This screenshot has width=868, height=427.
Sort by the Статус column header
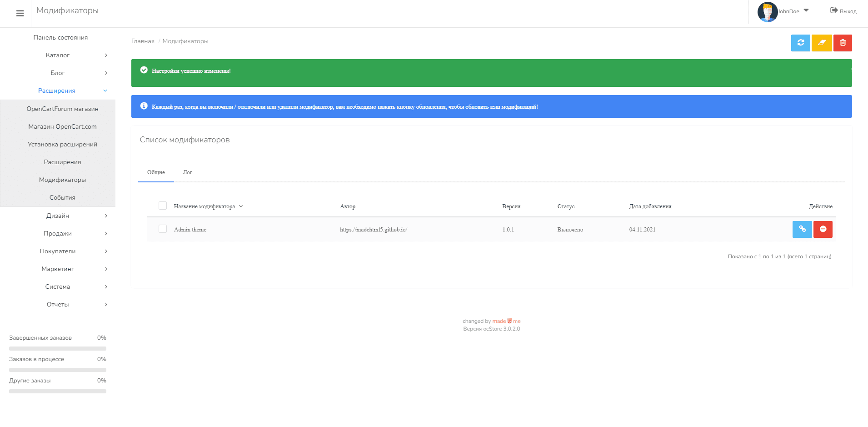point(566,206)
